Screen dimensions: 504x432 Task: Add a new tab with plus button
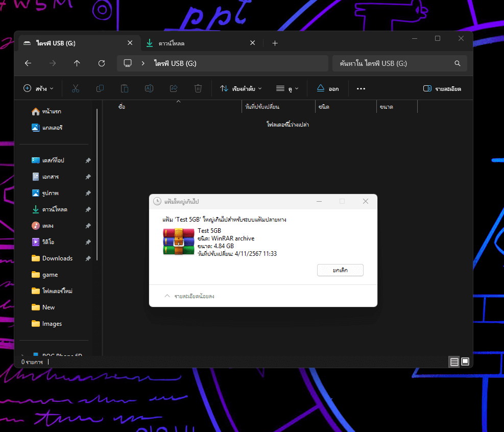275,43
